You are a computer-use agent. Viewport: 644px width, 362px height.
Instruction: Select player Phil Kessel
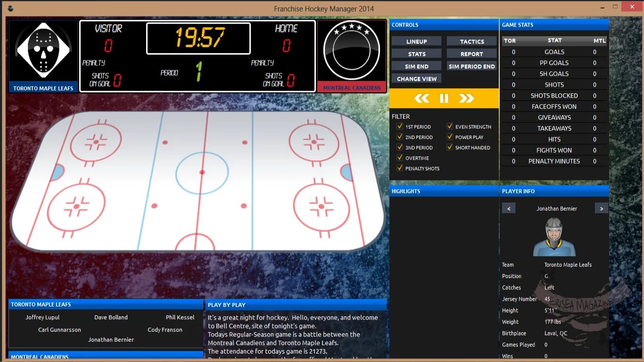(x=180, y=317)
